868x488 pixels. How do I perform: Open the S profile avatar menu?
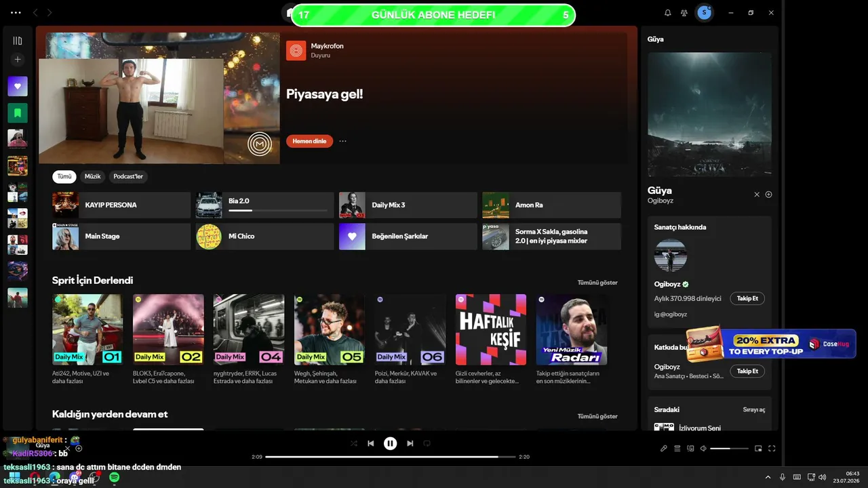[705, 12]
